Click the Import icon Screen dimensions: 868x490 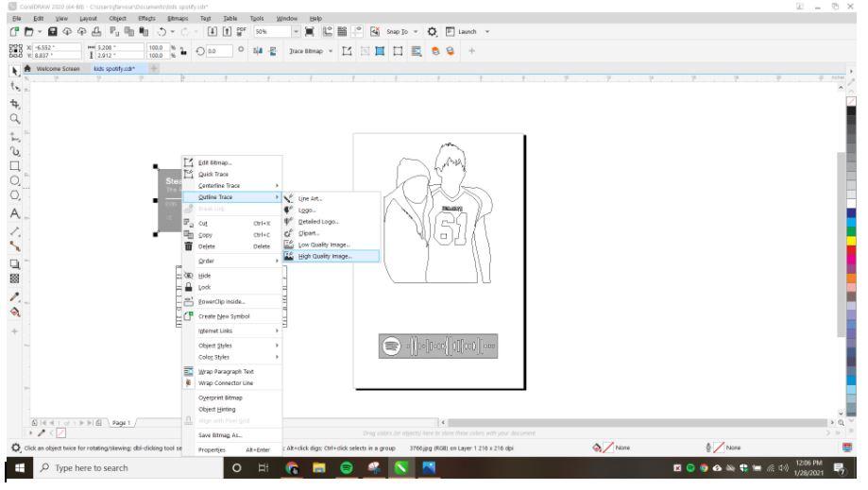[x=212, y=31]
